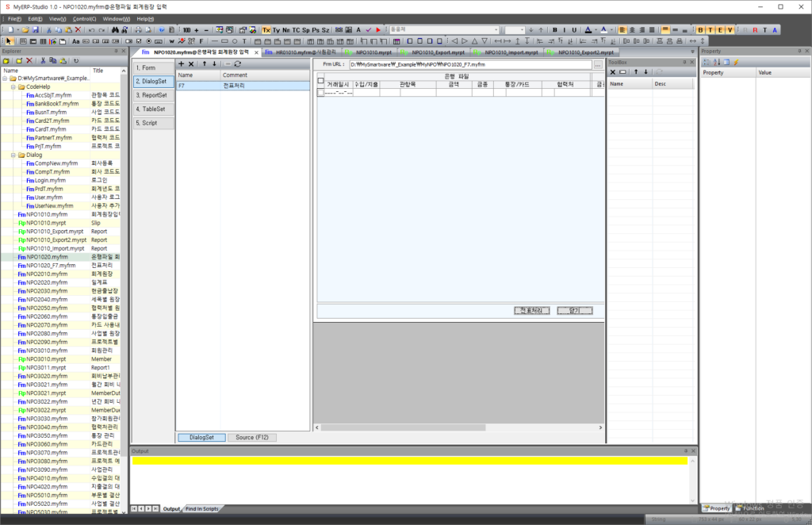
Task: Save the current form with floppy icon
Action: pos(35,30)
